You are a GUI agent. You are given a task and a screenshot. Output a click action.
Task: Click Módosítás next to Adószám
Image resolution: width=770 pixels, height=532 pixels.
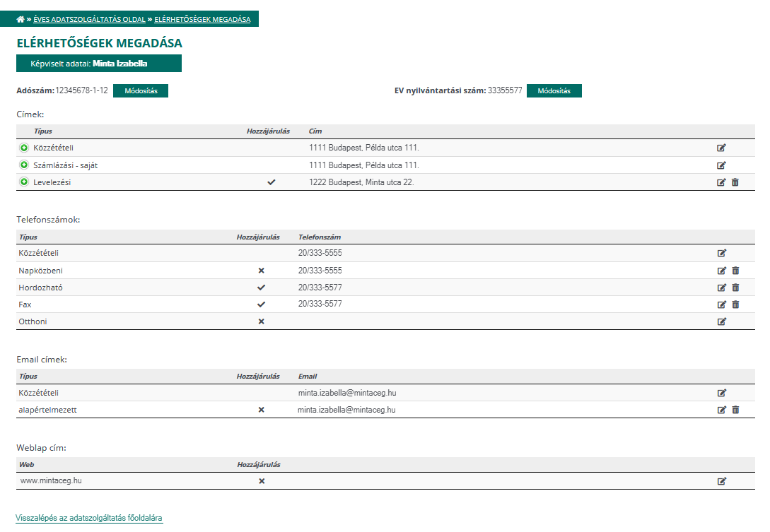145,91
